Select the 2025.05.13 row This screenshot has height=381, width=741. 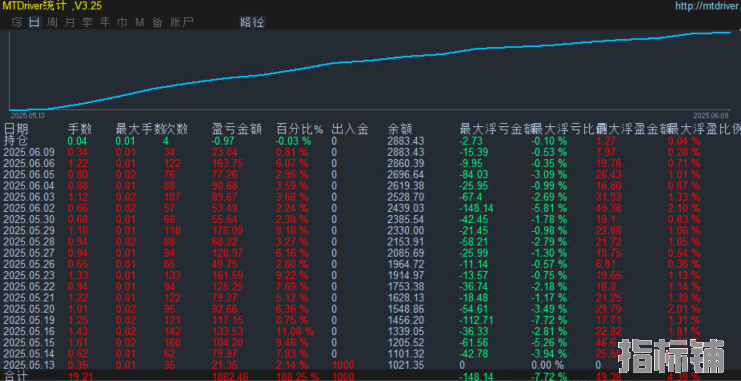coord(370,365)
